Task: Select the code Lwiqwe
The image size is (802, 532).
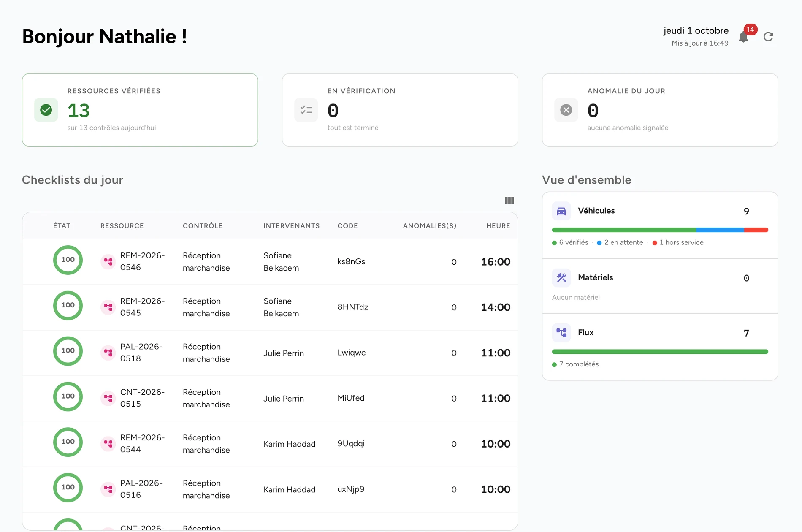Action: (x=352, y=353)
